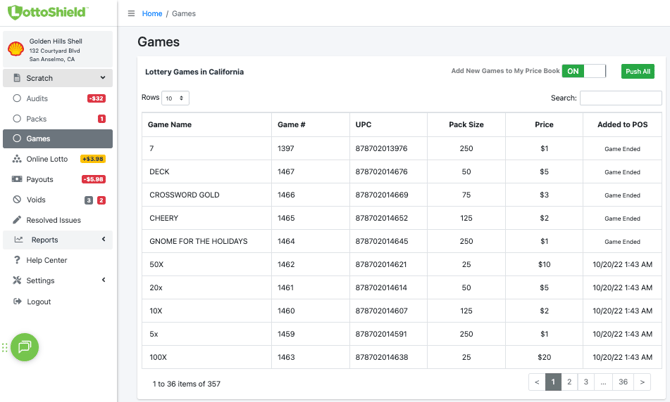This screenshot has width=670, height=402.
Task: Sort by Pack Size column header
Action: tap(466, 125)
